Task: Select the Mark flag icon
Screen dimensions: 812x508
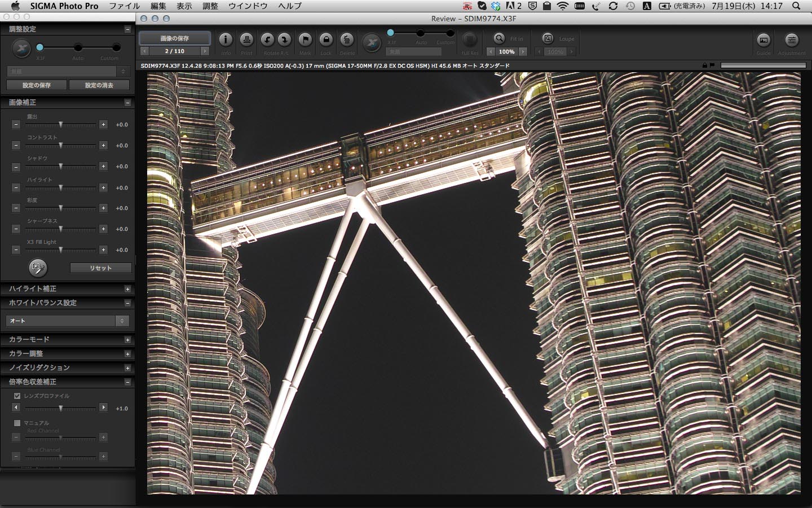Action: (305, 40)
